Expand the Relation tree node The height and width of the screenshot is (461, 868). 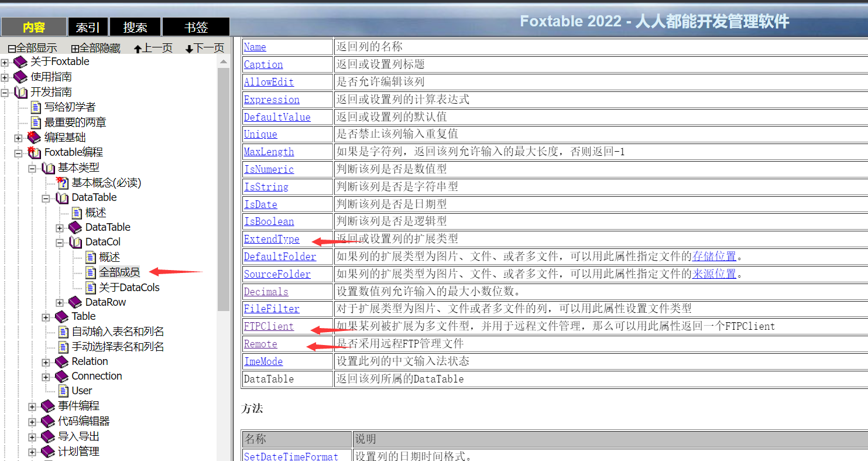point(46,362)
